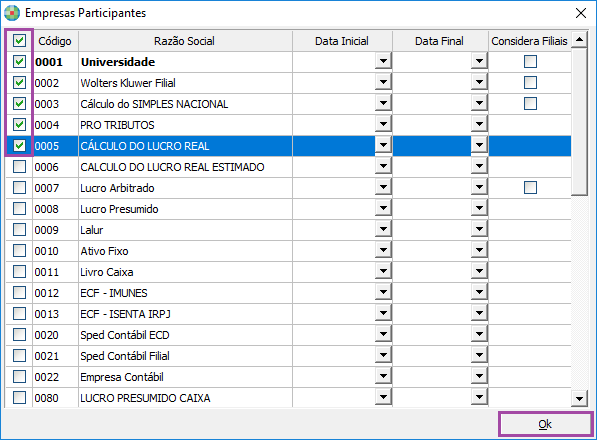This screenshot has height=440, width=597.
Task: Expand Data Inicial dropdown for LUCRO PRESUMIDO CAIXA
Action: (x=383, y=397)
